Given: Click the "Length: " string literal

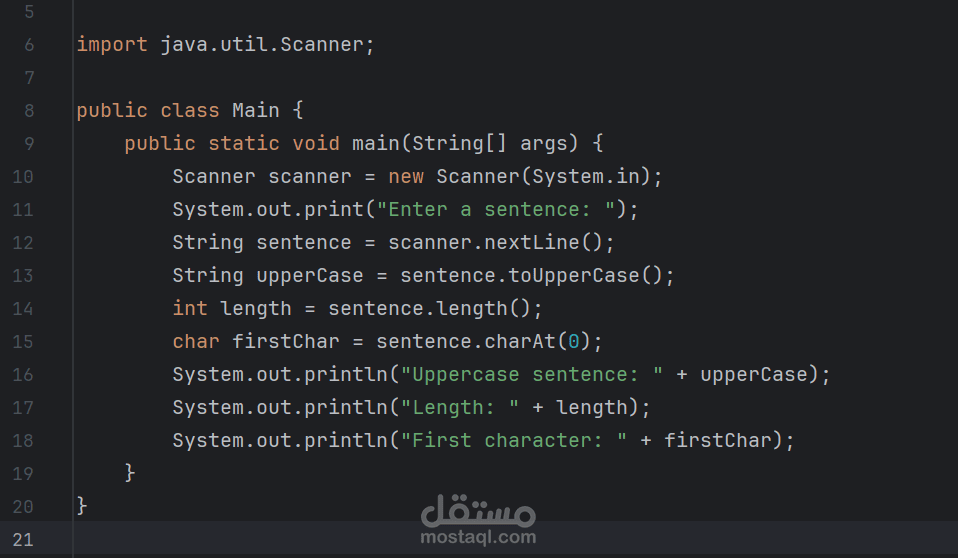Looking at the screenshot, I should point(459,408).
